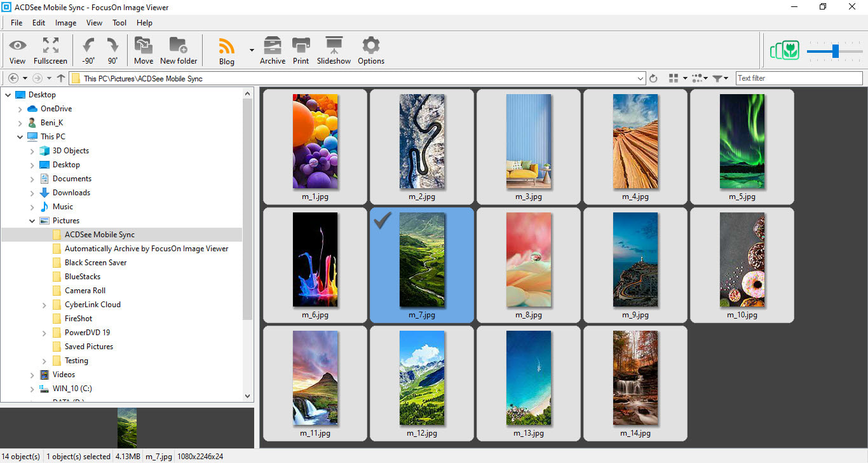The image size is (868, 463).
Task: Select the m_3.jpg yellow sofa thumbnail
Action: 529,142
